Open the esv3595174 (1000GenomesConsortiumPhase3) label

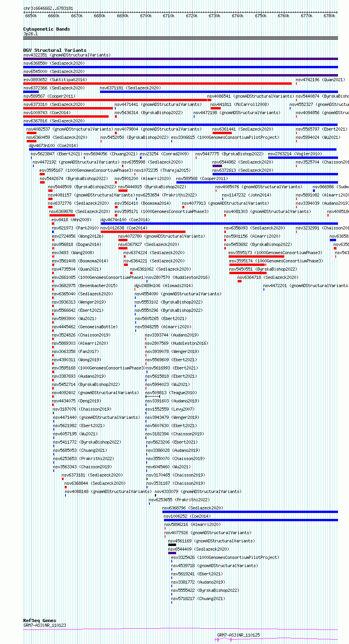click(x=276, y=261)
